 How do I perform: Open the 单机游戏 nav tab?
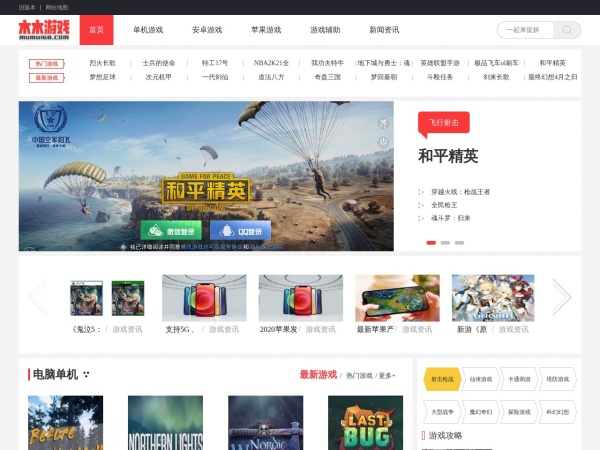148,30
